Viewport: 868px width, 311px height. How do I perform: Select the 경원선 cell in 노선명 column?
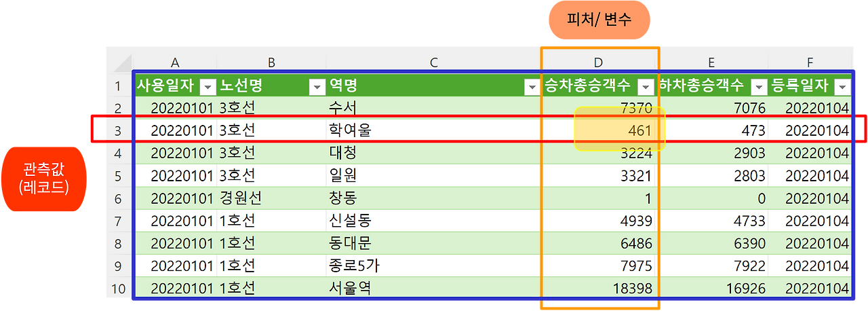(x=271, y=198)
